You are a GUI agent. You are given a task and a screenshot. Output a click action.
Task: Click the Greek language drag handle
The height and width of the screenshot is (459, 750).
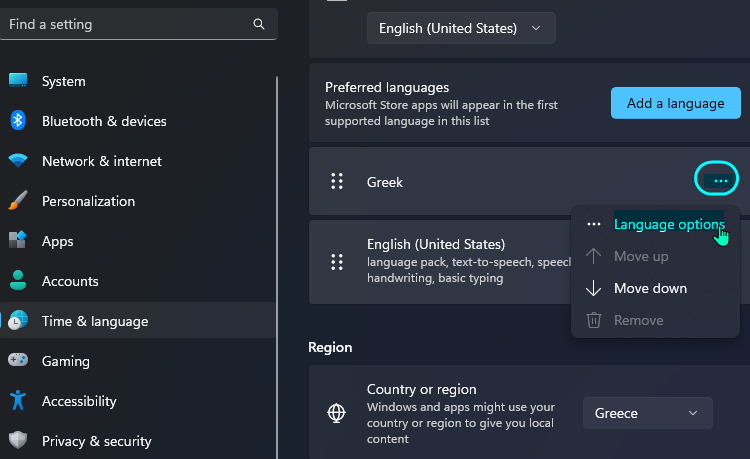tap(337, 181)
